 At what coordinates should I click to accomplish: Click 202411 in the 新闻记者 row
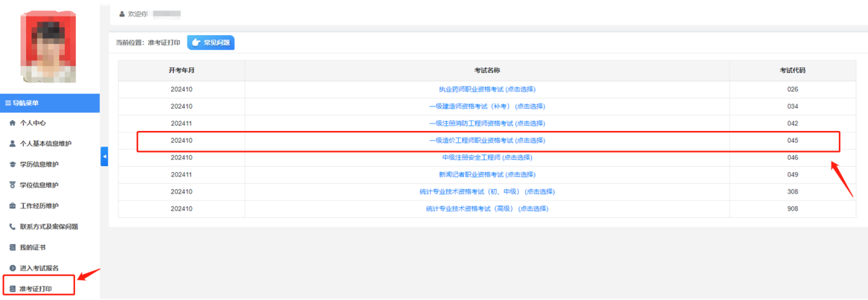pyautogui.click(x=181, y=175)
